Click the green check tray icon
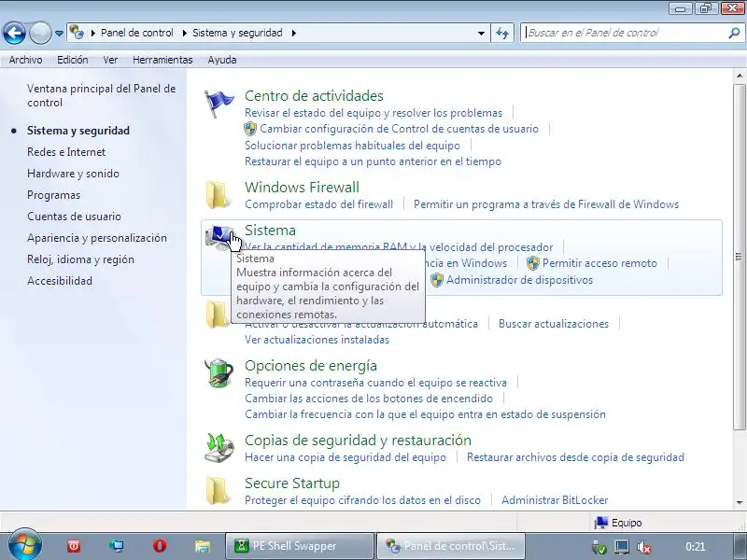The height and width of the screenshot is (560, 747). pyautogui.click(x=599, y=547)
